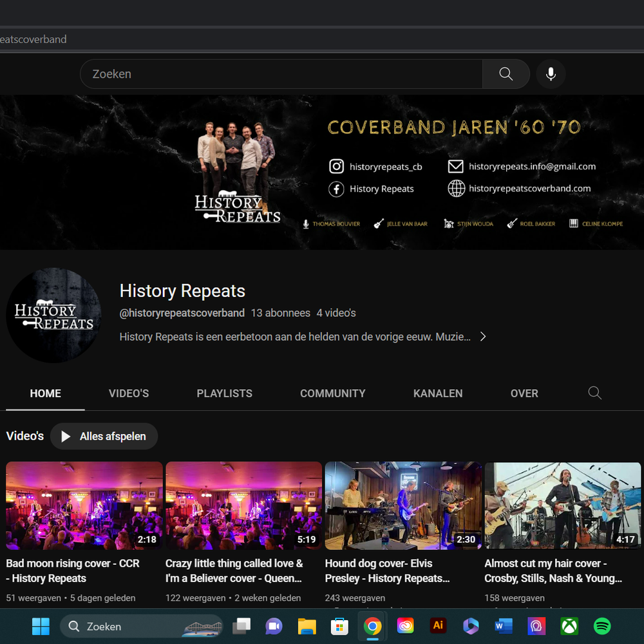
Task: Play the 5:19 Crazy little thing thumbnail
Action: (x=243, y=506)
